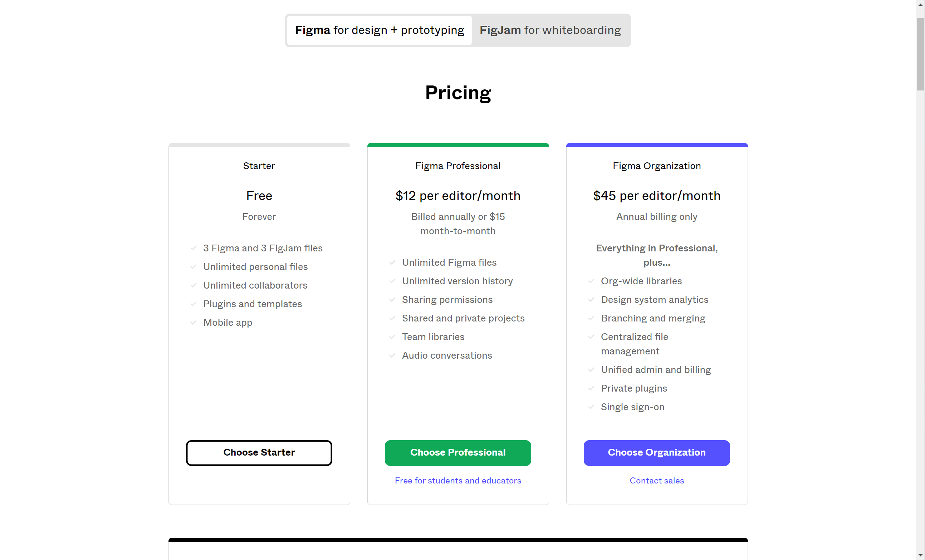This screenshot has height=560, width=925.
Task: Click checkmark icon beside Branching and merging
Action: 591,318
